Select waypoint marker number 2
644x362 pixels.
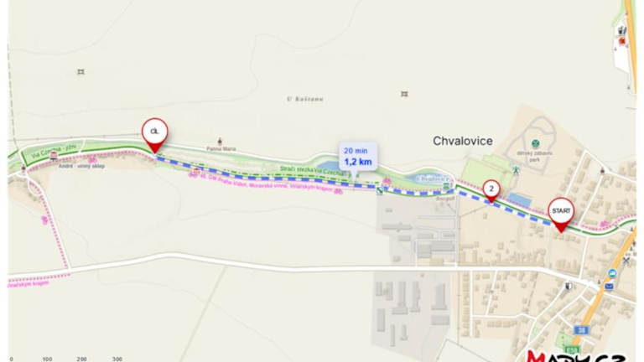[491, 192]
